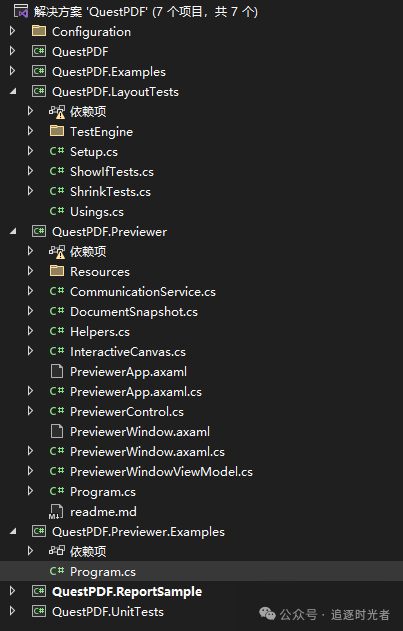Image resolution: width=403 pixels, height=631 pixels.
Task: Select the QuestPDF.UnitTests project
Action: click(108, 612)
